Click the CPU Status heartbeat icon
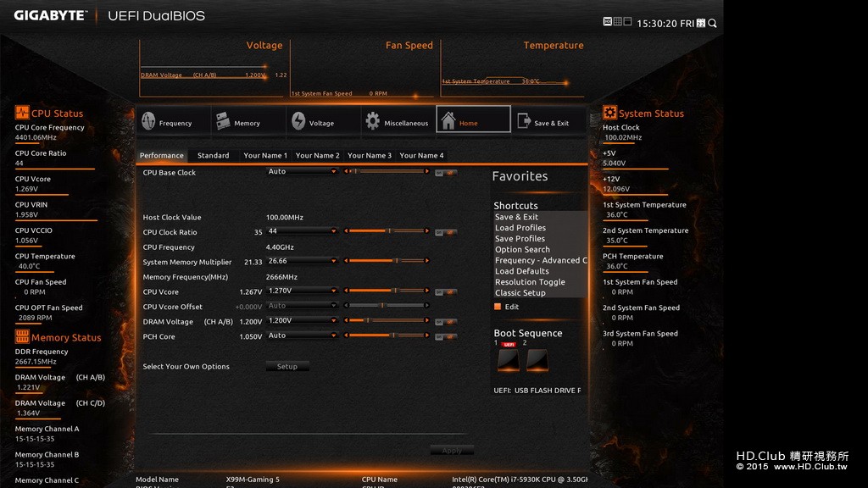Viewport: 868px width, 488px height. [x=21, y=113]
